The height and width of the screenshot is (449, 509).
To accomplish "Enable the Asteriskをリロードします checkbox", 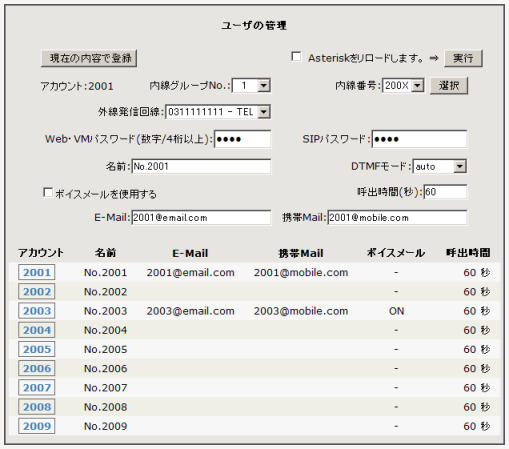I will click(x=296, y=56).
